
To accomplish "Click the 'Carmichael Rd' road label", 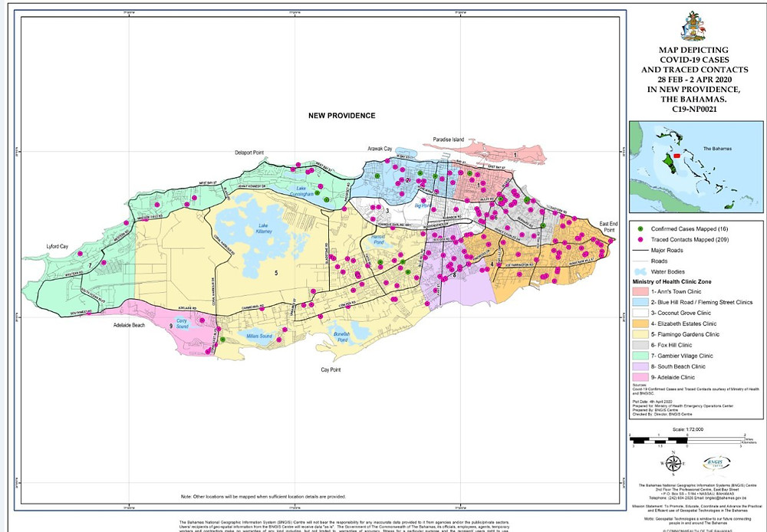I will click(253, 307).
